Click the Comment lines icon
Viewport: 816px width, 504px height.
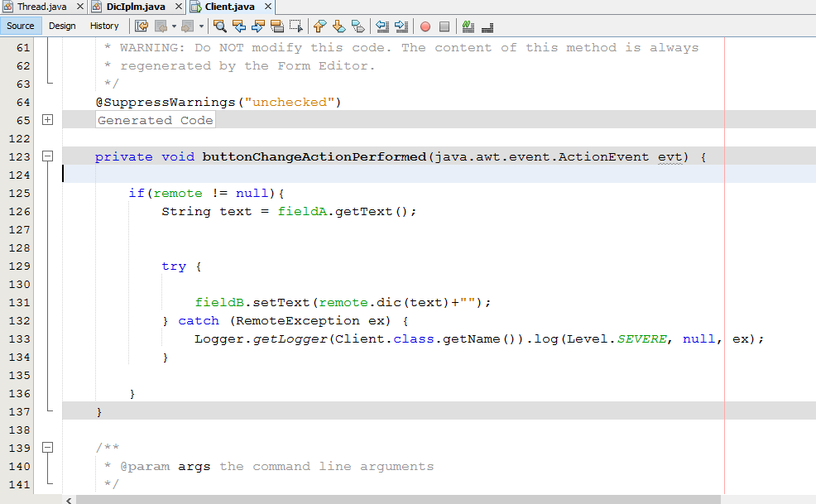[x=468, y=26]
